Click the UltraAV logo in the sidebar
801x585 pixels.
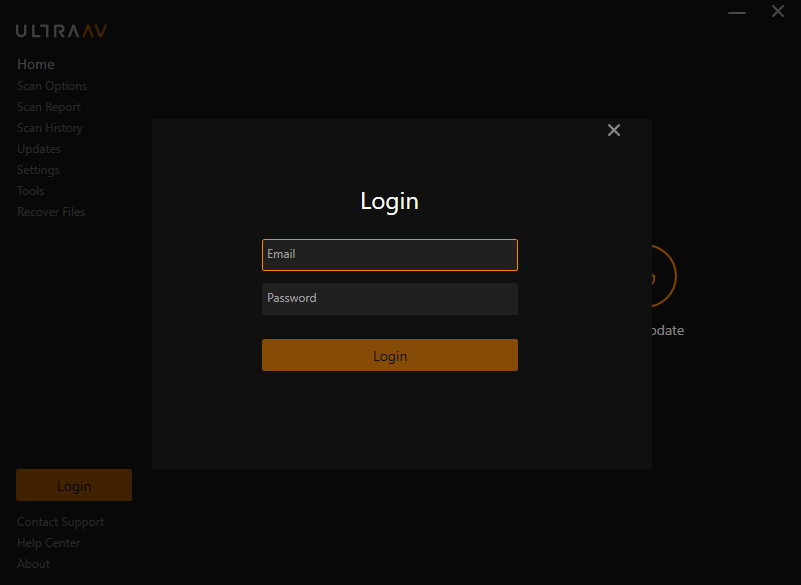tap(61, 31)
